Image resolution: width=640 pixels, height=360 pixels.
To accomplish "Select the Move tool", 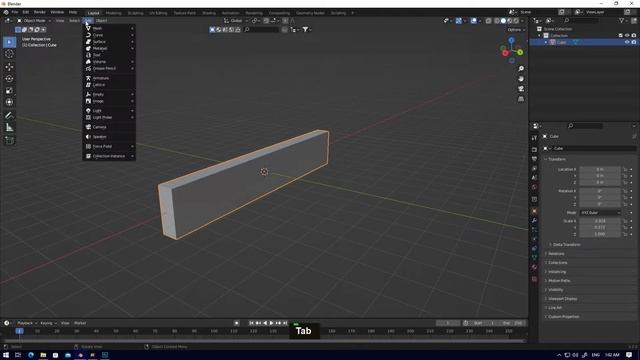I will coord(9,67).
